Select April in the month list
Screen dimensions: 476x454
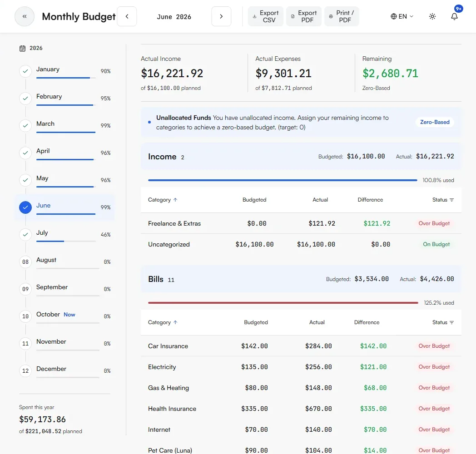pyautogui.click(x=65, y=153)
